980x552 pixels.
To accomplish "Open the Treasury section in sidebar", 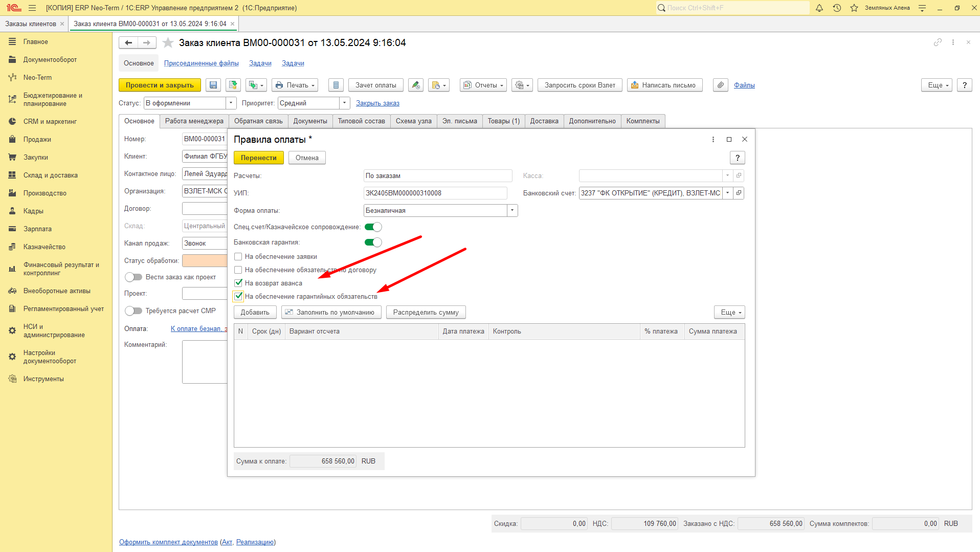I will pyautogui.click(x=44, y=247).
